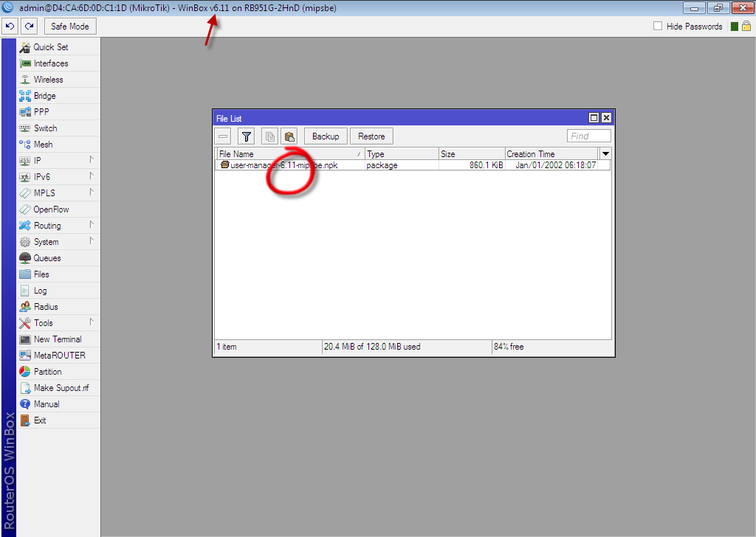Click the IP icon in the sidebar
Screen dimensions: 756x537
click(x=24, y=160)
